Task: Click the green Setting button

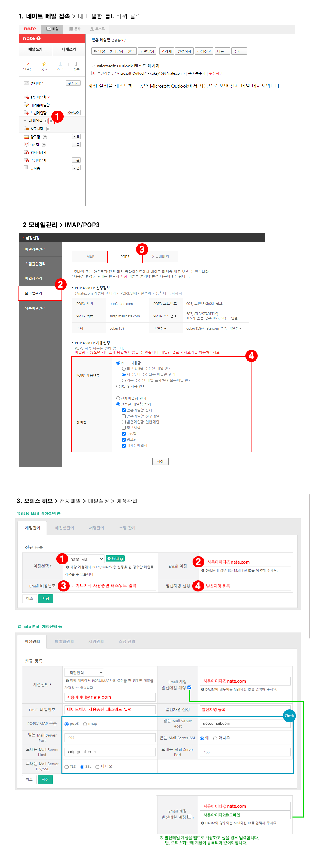Action: 115,558
